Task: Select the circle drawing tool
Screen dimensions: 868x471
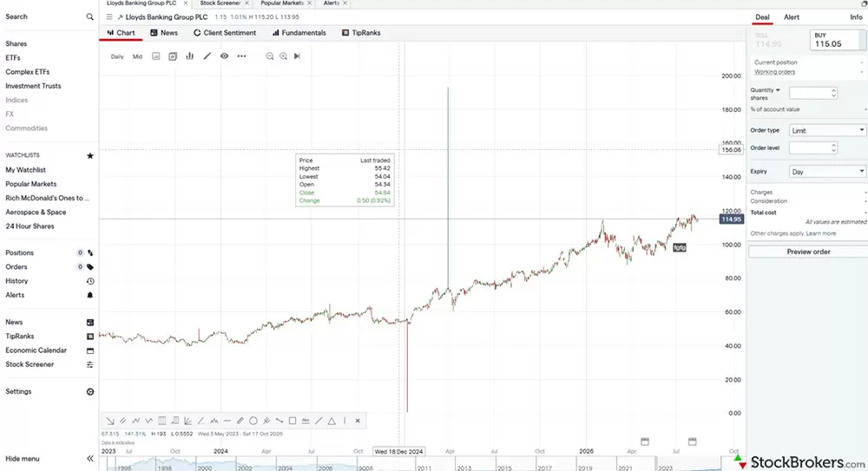Action: click(x=253, y=421)
